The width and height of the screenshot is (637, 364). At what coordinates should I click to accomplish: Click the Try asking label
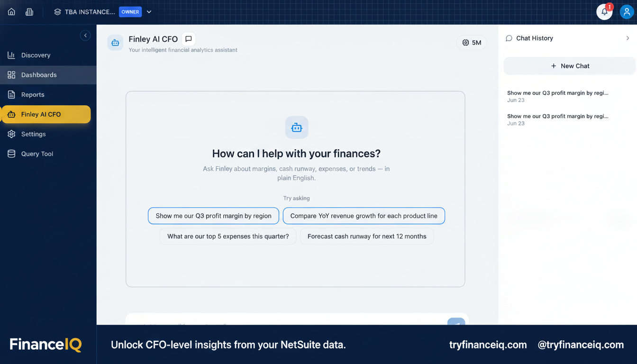coord(296,198)
